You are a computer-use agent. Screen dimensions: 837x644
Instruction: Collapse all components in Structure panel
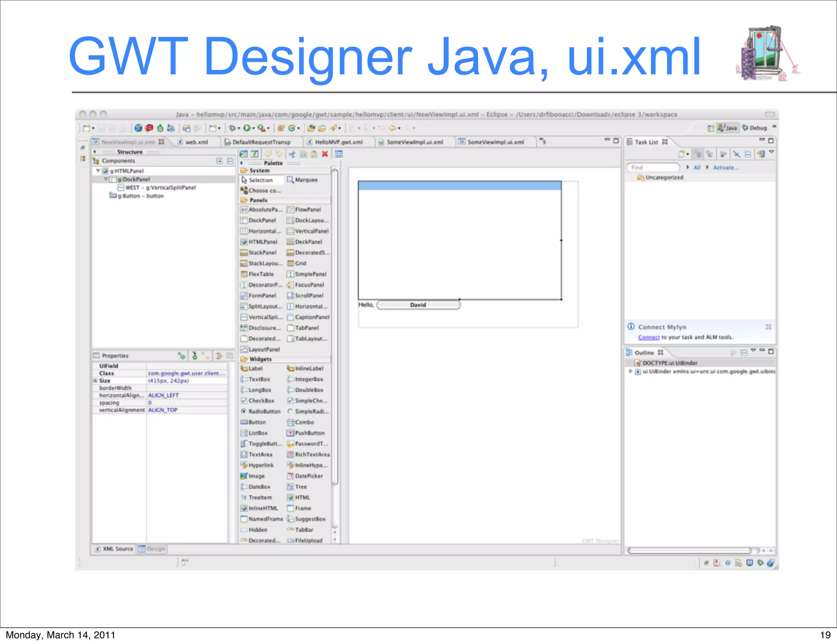click(230, 161)
